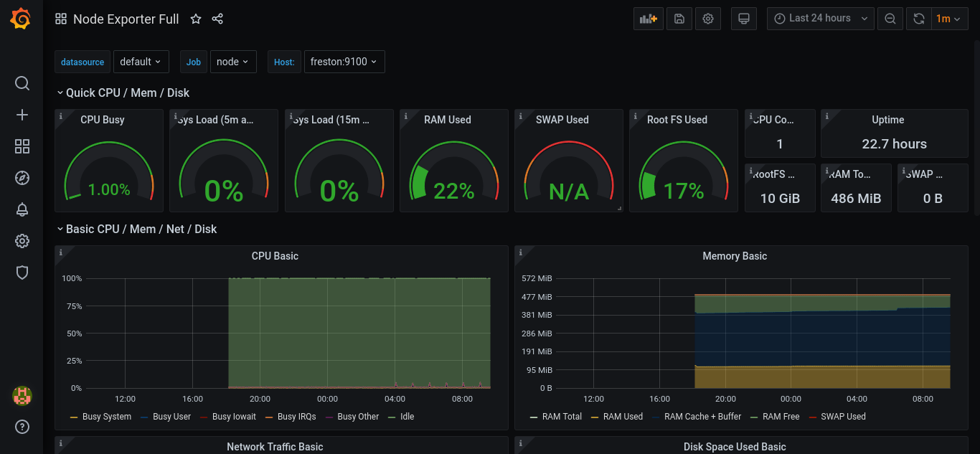This screenshot has width=980, height=454.
Task: Refresh the dashboard with the refresh icon
Action: (x=918, y=19)
